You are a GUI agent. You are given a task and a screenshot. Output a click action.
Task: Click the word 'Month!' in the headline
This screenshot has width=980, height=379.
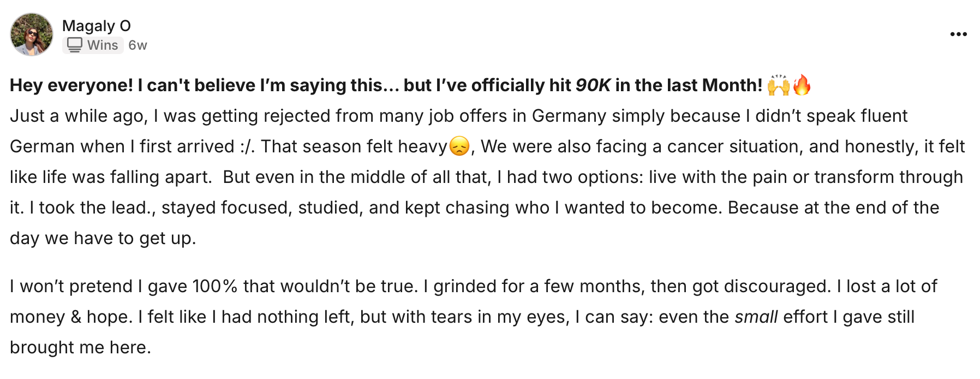pos(732,85)
